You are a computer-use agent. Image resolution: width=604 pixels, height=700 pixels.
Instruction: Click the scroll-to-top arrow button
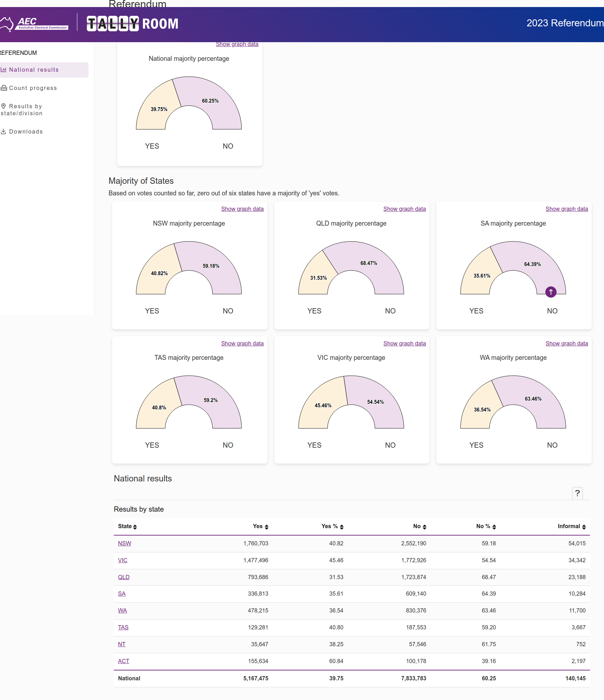pyautogui.click(x=551, y=292)
